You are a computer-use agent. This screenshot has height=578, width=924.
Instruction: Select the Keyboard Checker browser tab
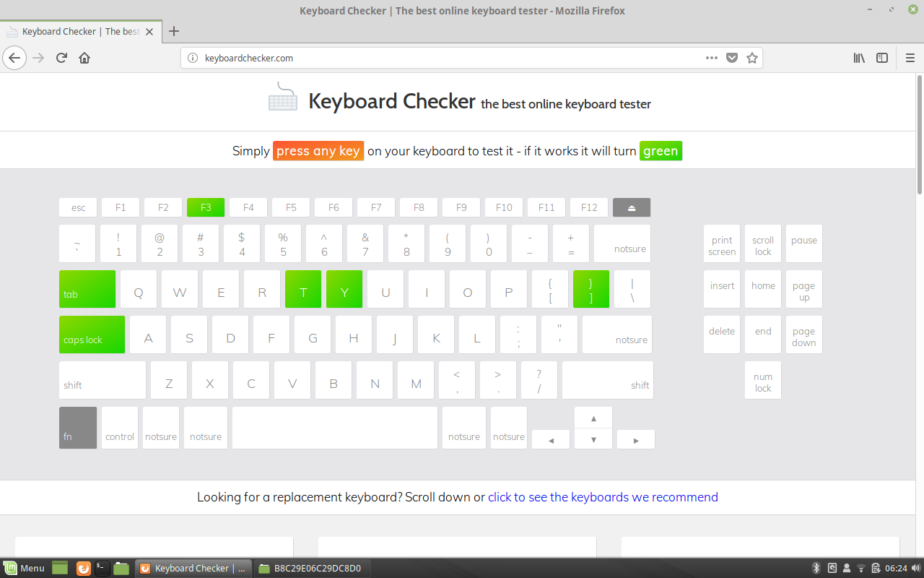pyautogui.click(x=81, y=32)
